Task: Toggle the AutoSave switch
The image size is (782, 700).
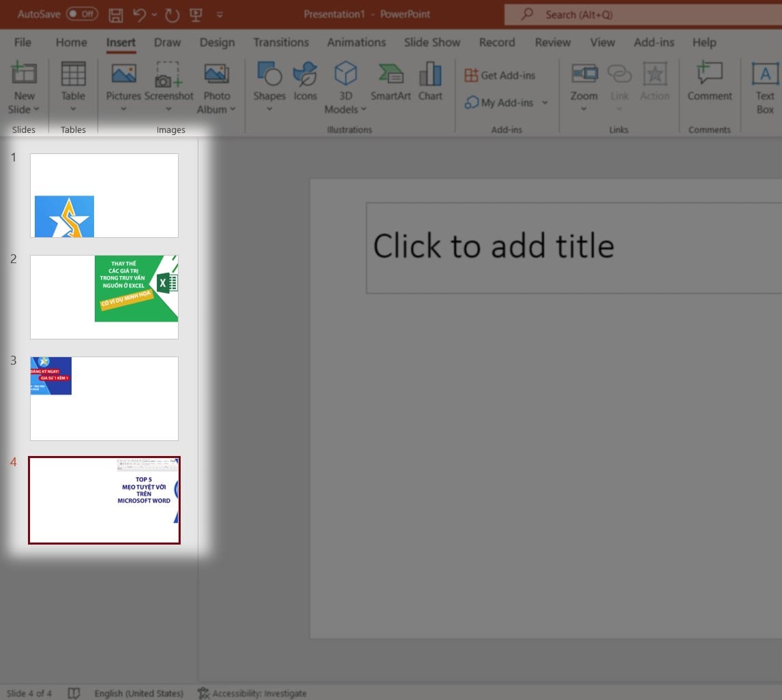Action: click(x=82, y=14)
